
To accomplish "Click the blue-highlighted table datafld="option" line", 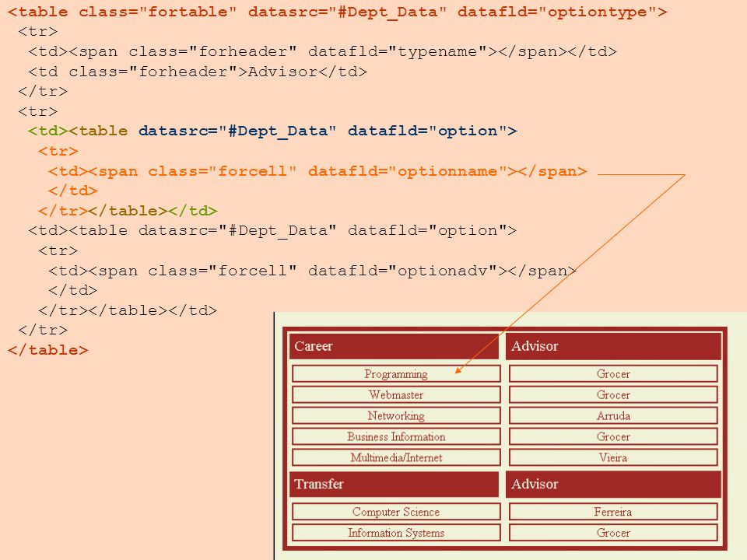I will click(x=272, y=131).
